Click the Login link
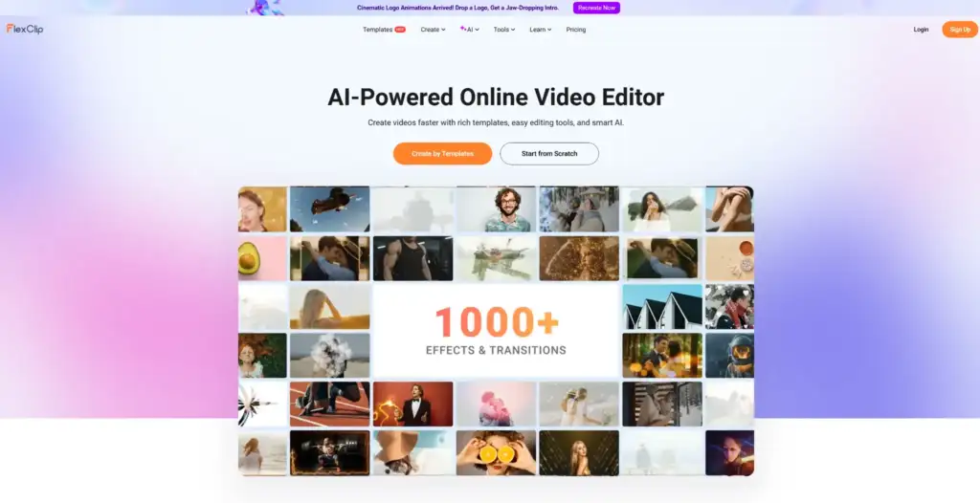Screen dimensions: 980x503 (921, 30)
